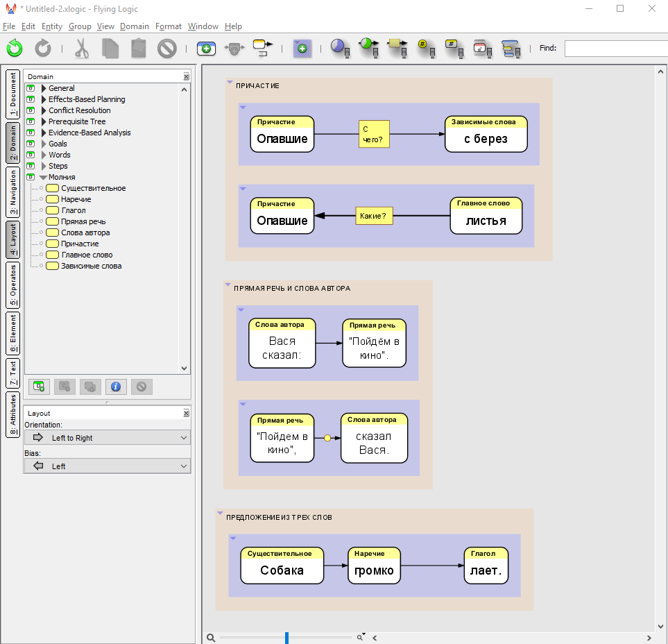Click the blue confidence circle toolbar icon
The width and height of the screenshot is (668, 644).
tap(339, 47)
